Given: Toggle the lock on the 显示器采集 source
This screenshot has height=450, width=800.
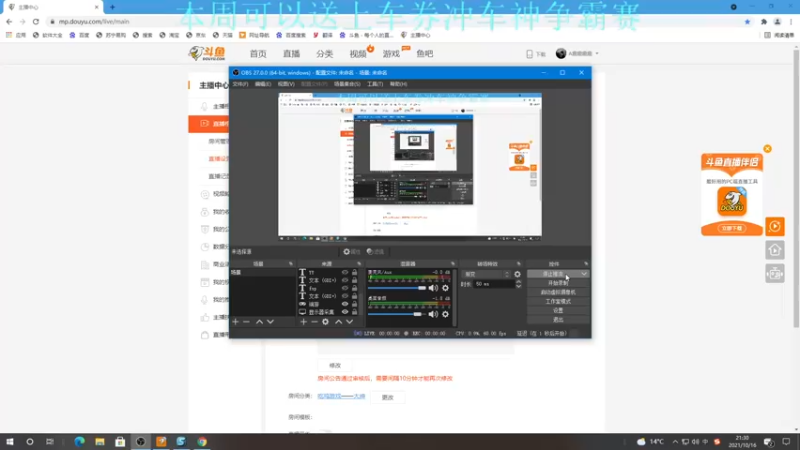Looking at the screenshot, I should pos(355,312).
